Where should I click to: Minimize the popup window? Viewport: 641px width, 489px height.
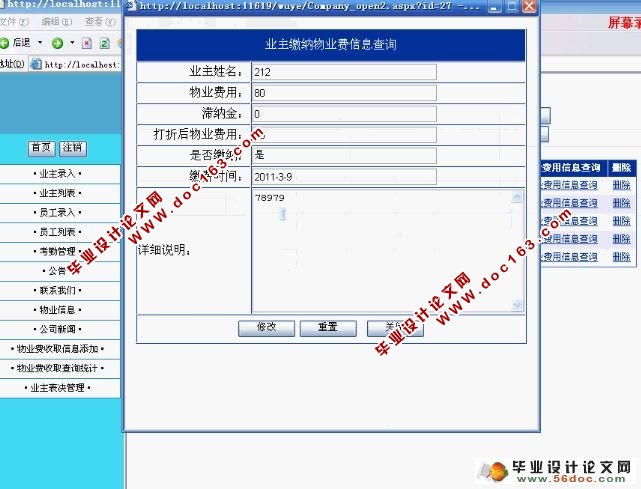pos(495,7)
